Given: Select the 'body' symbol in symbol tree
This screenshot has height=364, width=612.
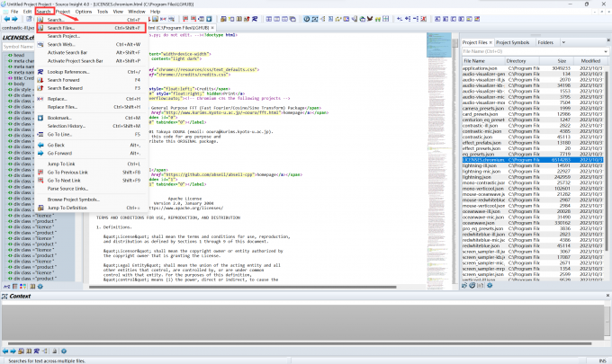Looking at the screenshot, I should [x=19, y=84].
